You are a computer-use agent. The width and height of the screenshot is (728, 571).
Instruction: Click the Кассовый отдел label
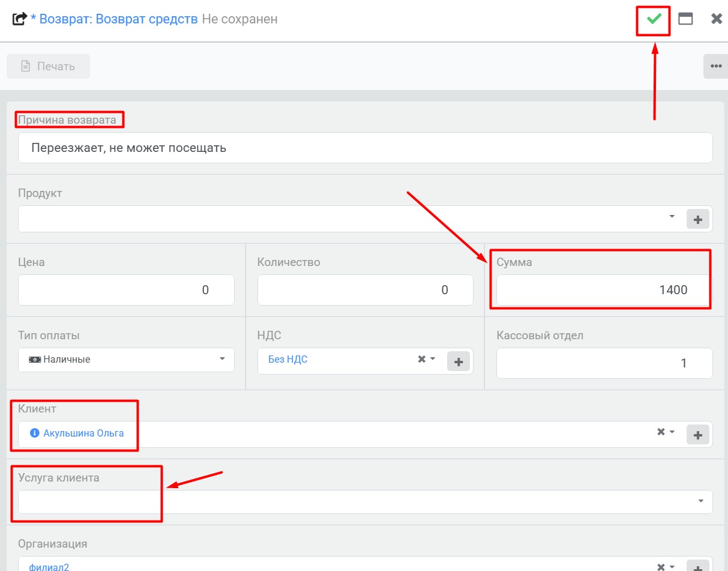[540, 336]
